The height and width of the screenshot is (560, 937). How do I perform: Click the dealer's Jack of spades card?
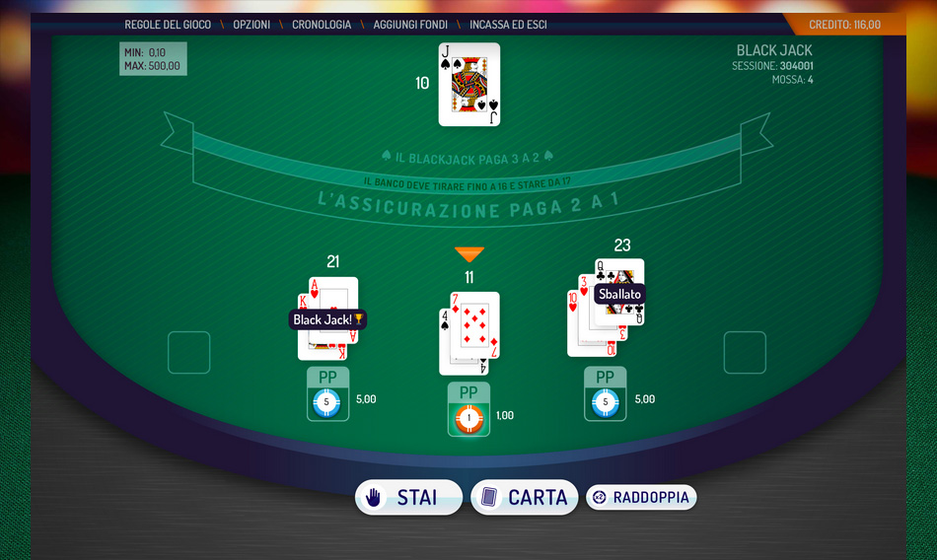(x=469, y=84)
